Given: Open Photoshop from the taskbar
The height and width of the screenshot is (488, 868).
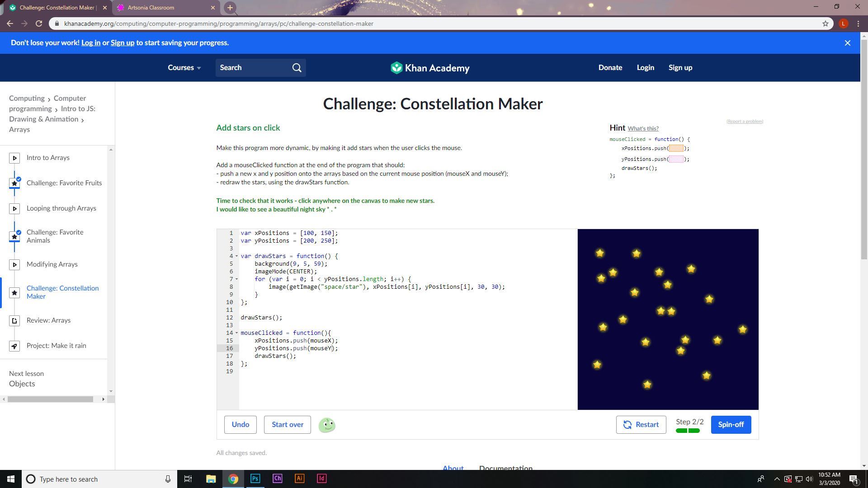Looking at the screenshot, I should click(255, 479).
